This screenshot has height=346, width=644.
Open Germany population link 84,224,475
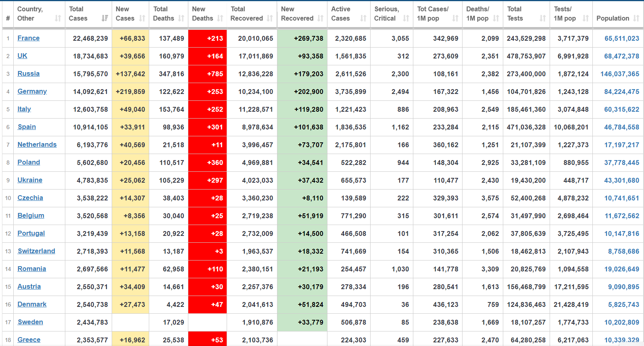(x=621, y=92)
